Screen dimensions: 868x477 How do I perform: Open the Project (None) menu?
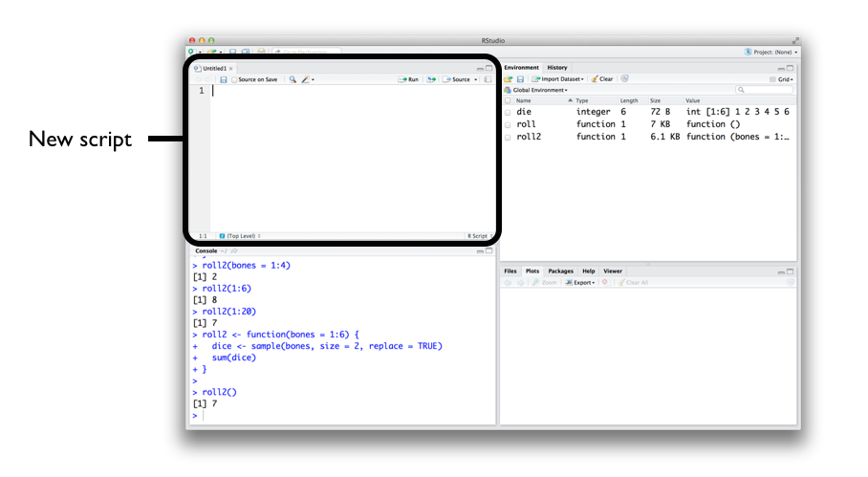(770, 52)
